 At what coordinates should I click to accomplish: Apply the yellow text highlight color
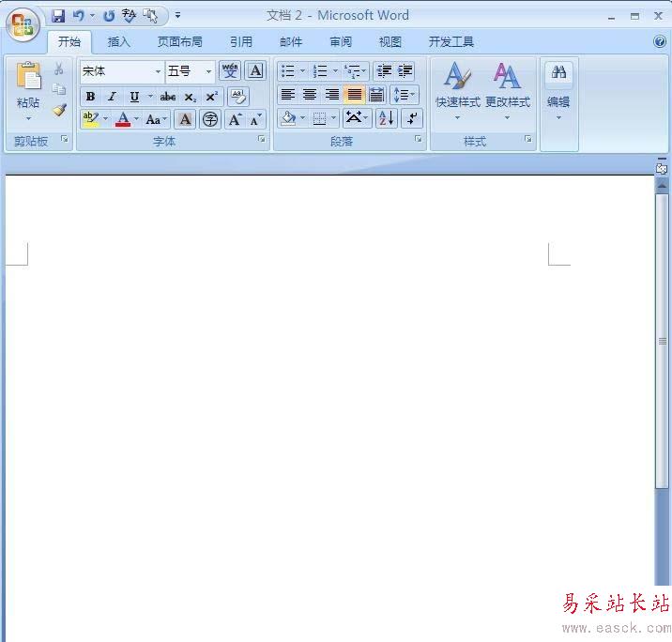coord(90,119)
